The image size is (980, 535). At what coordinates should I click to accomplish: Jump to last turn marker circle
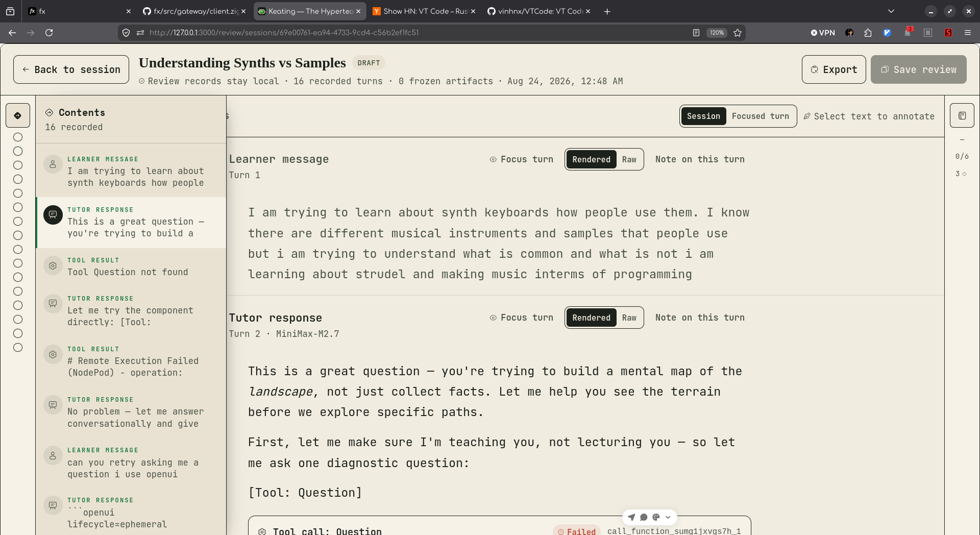[18, 348]
